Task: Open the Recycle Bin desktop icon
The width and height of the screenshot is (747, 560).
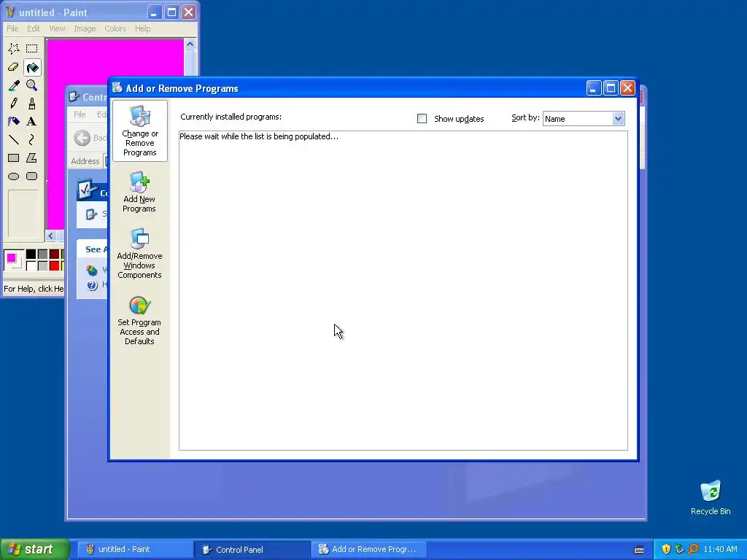Action: tap(711, 497)
